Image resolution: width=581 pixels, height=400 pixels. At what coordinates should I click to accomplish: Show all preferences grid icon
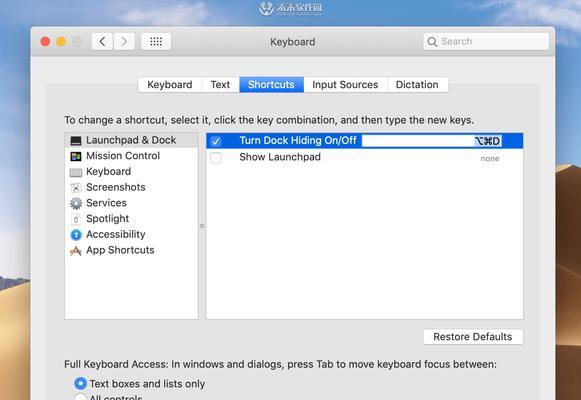click(156, 41)
